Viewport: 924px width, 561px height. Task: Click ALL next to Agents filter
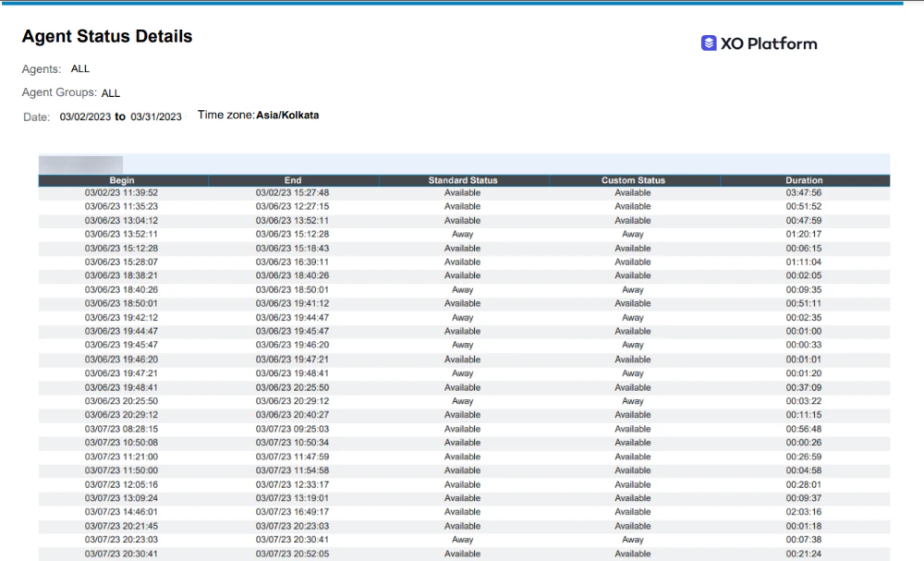point(80,68)
